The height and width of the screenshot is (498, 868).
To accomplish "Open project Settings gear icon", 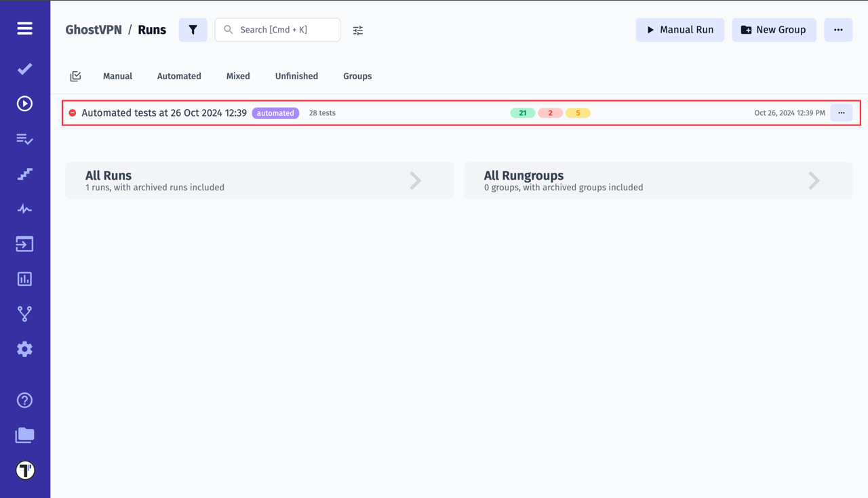I will (24, 349).
